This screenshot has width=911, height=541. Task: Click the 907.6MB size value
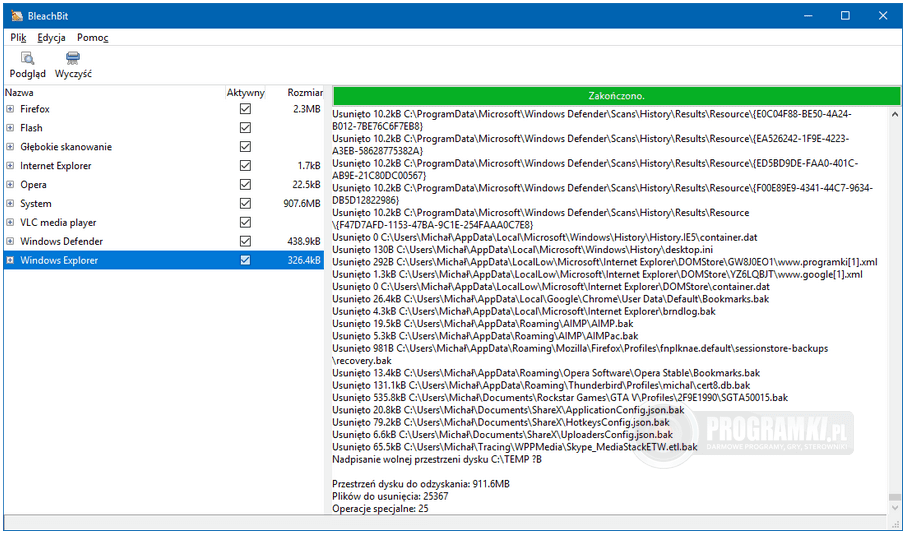(302, 203)
